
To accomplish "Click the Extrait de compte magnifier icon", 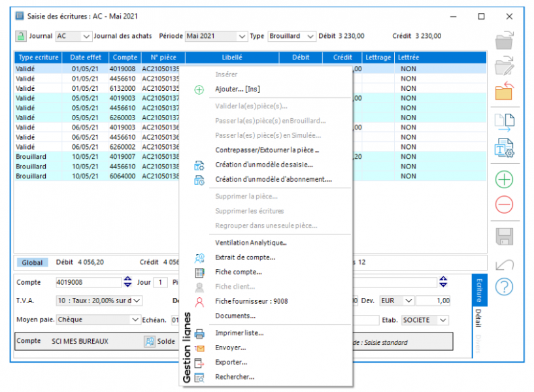I will pos(199,258).
